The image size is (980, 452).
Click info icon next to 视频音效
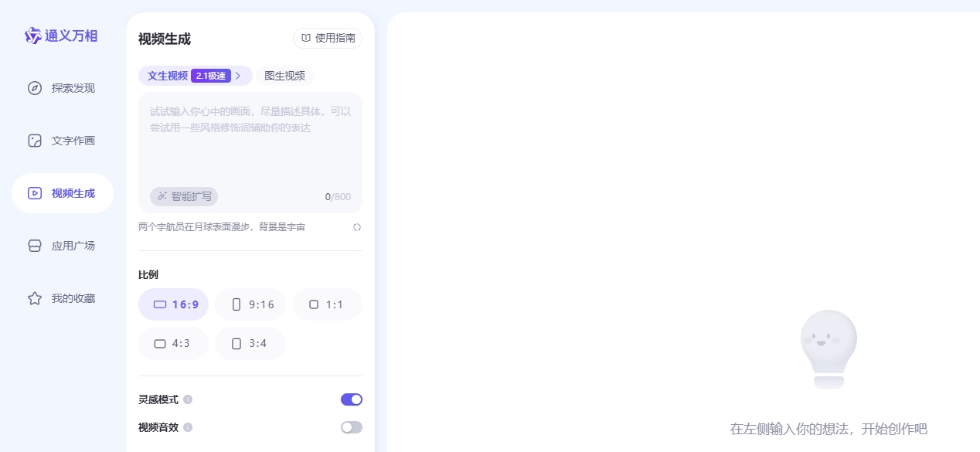[188, 427]
